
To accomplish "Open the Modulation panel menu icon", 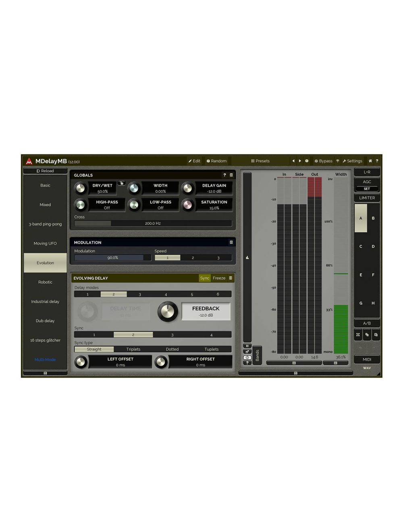I will pyautogui.click(x=231, y=242).
